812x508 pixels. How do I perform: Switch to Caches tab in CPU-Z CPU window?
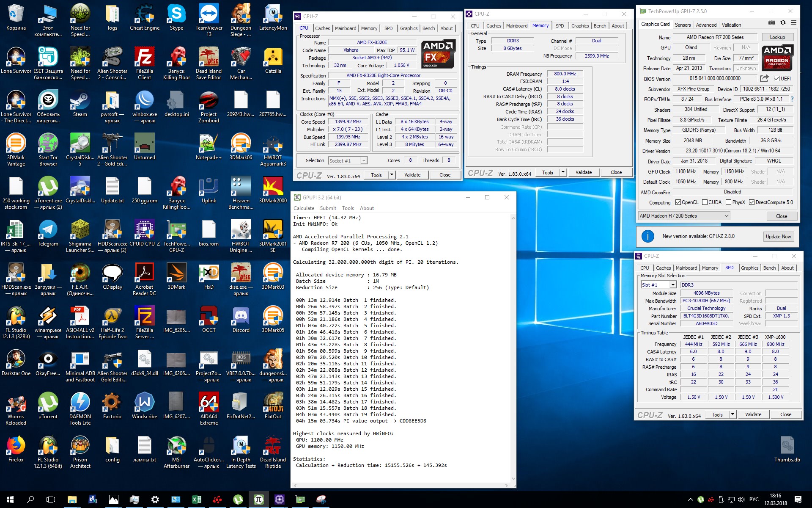tap(322, 28)
